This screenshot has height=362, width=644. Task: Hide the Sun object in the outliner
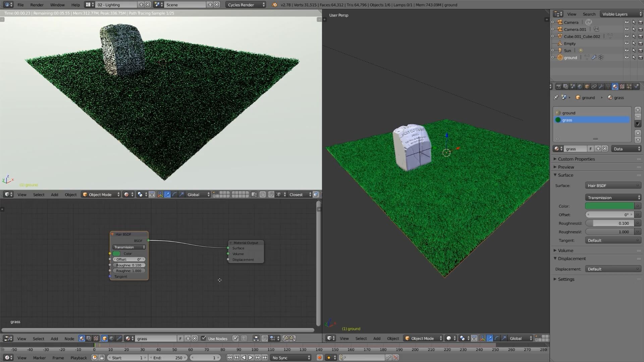[626, 50]
